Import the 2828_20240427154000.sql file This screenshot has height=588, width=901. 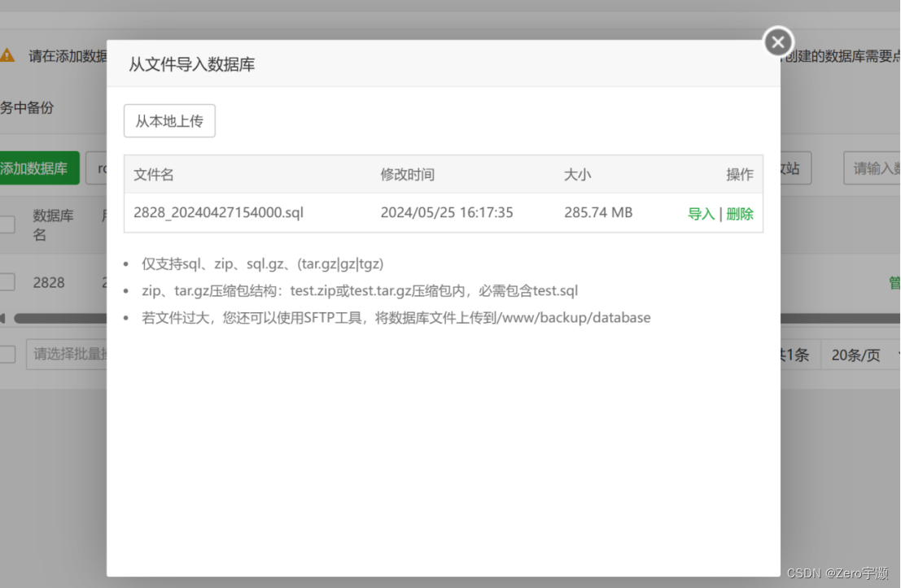point(701,214)
